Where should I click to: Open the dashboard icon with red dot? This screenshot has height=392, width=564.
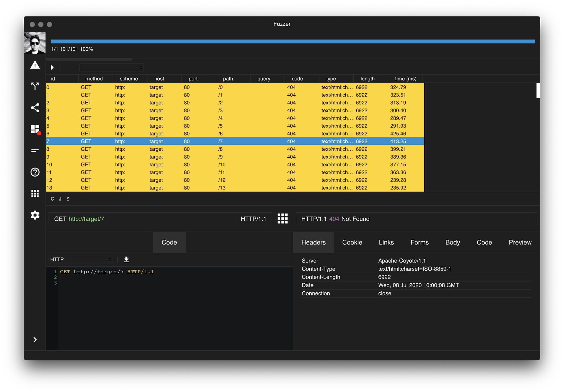coord(35,129)
